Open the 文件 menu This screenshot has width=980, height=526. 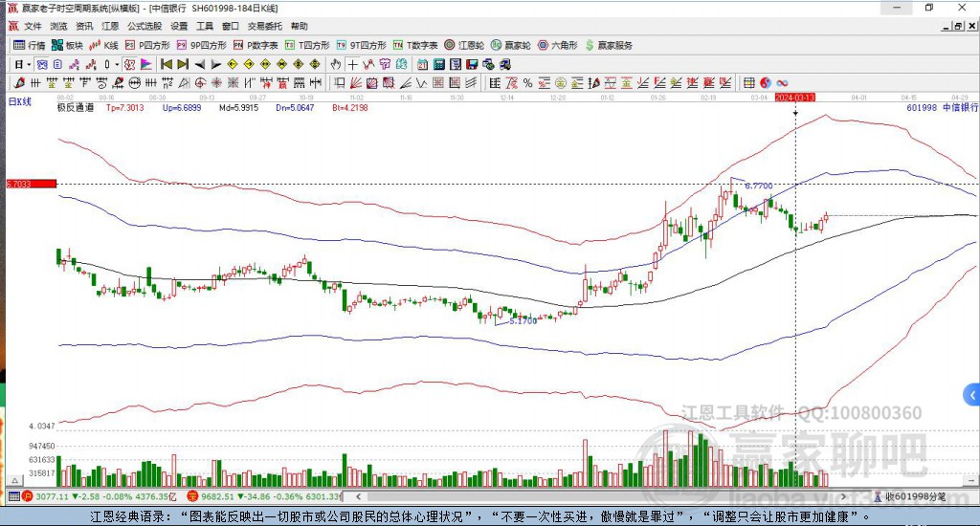[32, 26]
